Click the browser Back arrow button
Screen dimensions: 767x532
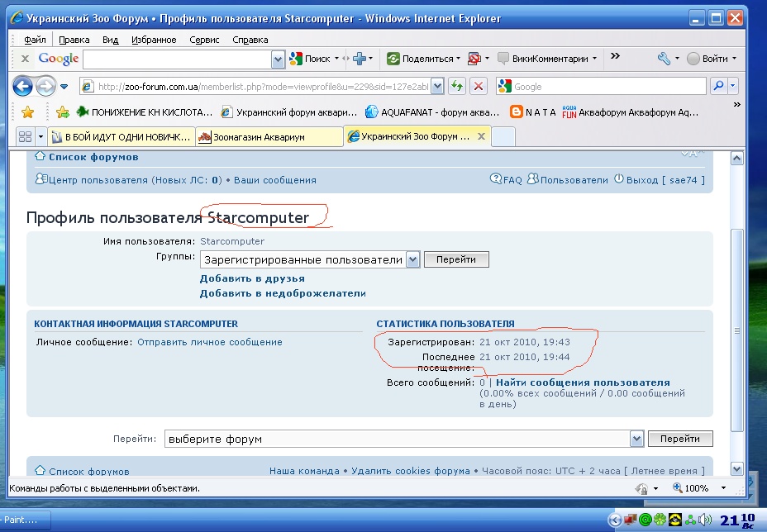(22, 86)
